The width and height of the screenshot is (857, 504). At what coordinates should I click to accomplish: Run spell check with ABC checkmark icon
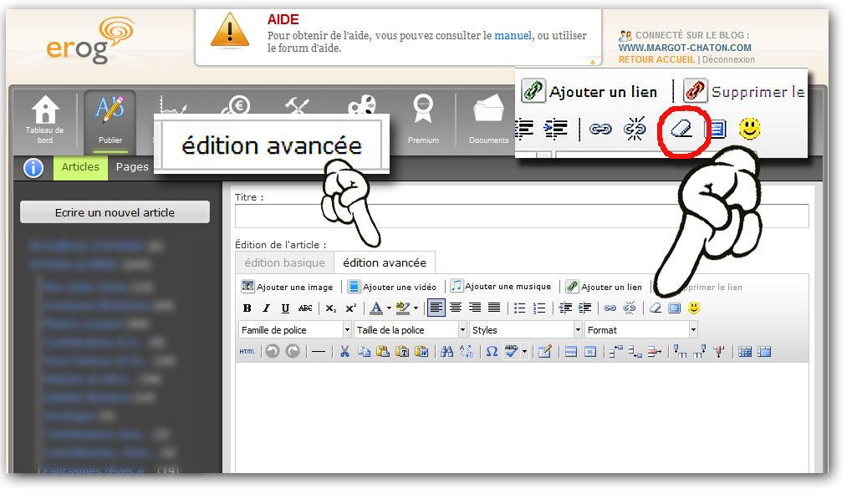[511, 352]
